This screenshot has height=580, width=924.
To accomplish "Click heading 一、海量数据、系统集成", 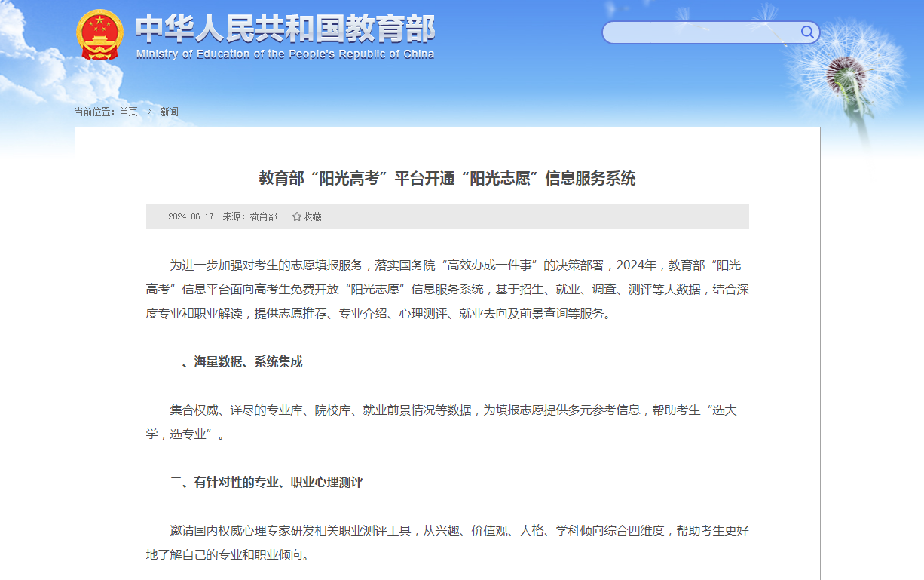I will [236, 362].
